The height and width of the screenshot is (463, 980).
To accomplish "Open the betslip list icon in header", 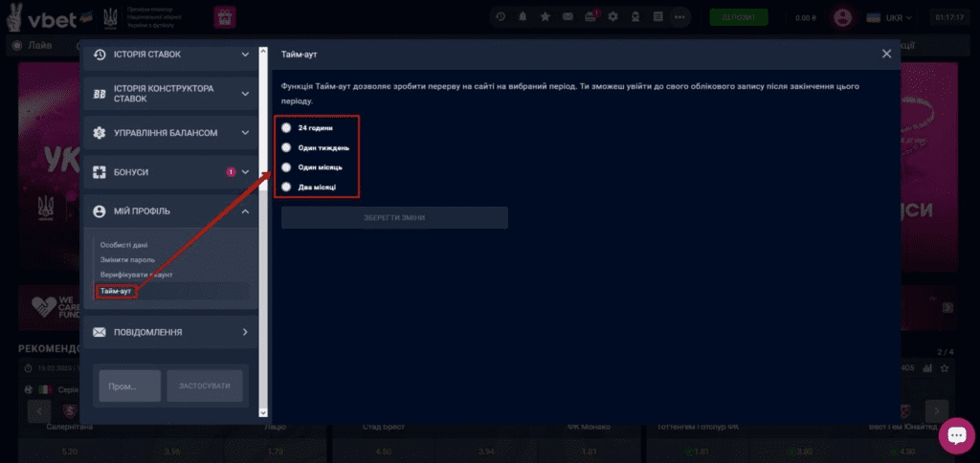I will pos(657,17).
